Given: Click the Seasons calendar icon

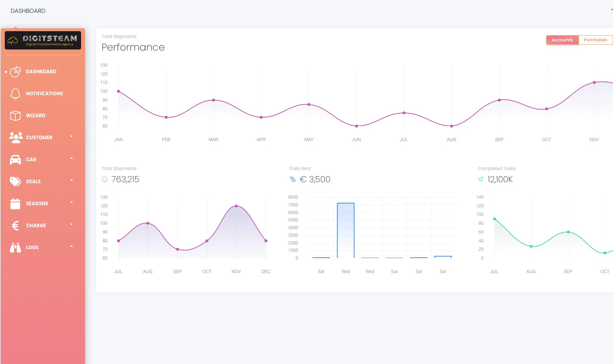Looking at the screenshot, I should [15, 203].
